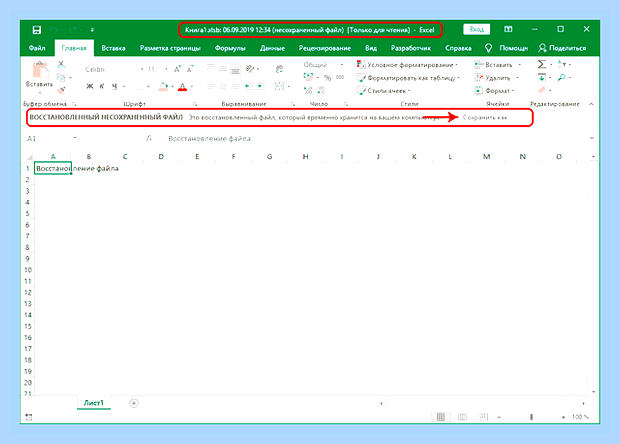Expand the formula bar with chevron
620x444 pixels.
point(592,138)
